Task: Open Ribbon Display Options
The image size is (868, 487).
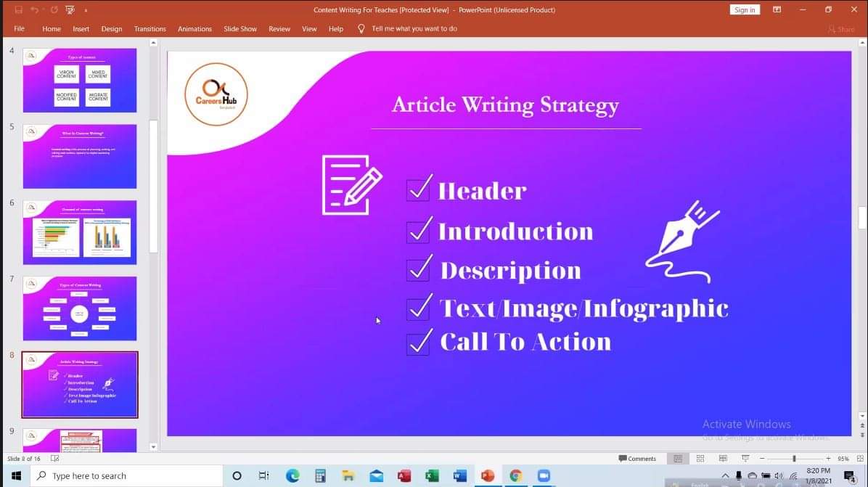Action: [x=777, y=10]
